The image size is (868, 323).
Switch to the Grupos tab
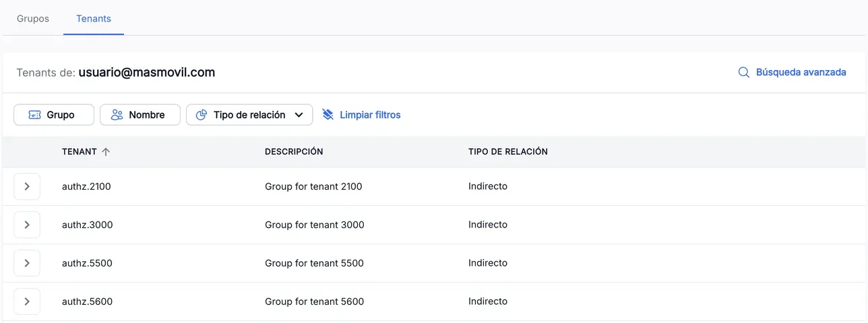(x=33, y=18)
